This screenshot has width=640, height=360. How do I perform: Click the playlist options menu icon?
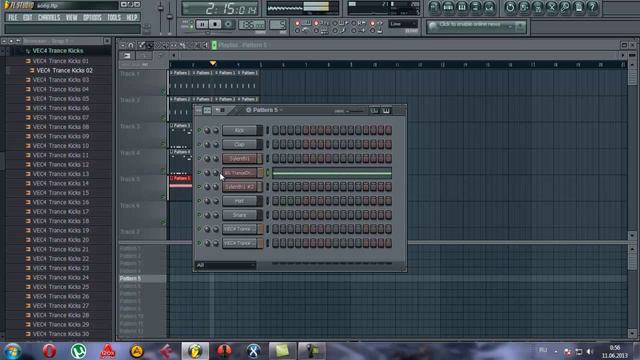(123, 45)
